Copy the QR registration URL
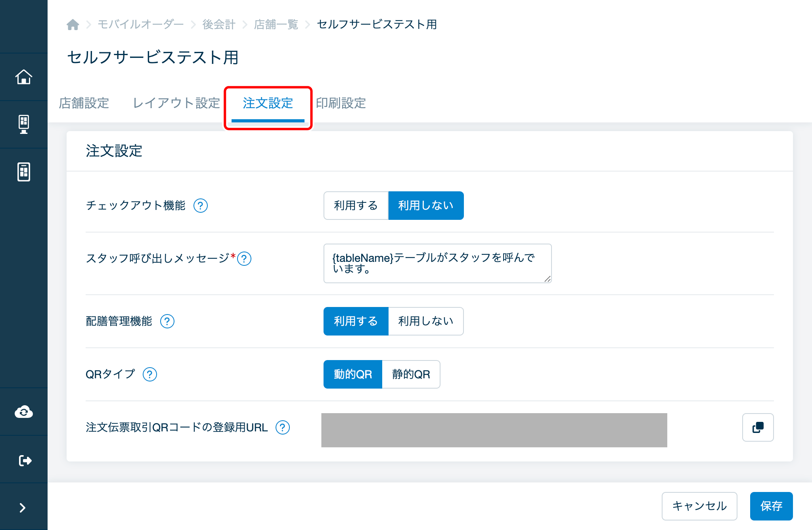This screenshot has height=530, width=812. 757,427
